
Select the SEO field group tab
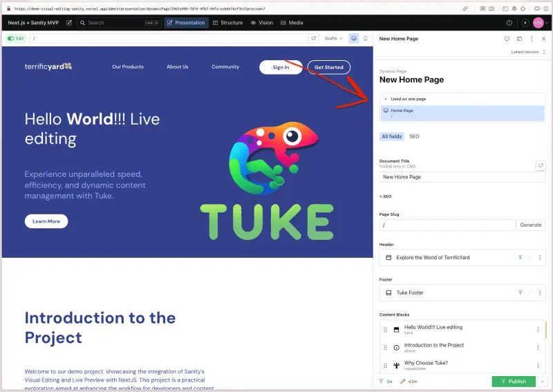(414, 136)
